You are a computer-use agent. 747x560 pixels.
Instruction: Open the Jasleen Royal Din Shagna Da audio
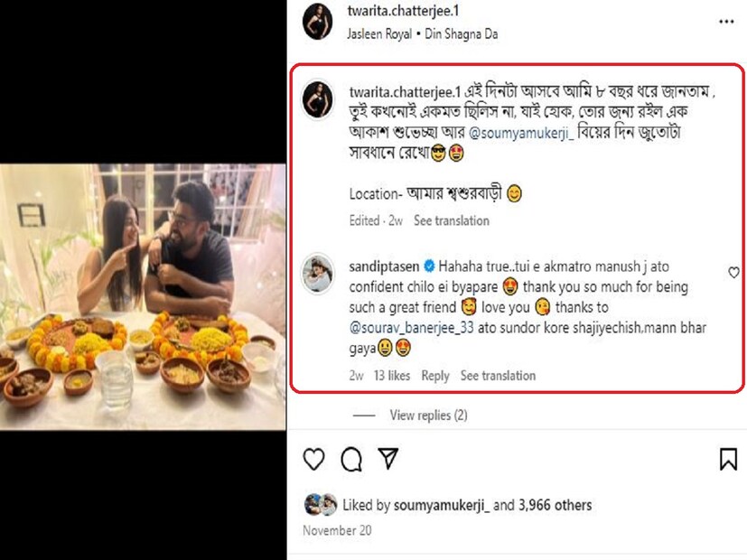(x=424, y=34)
